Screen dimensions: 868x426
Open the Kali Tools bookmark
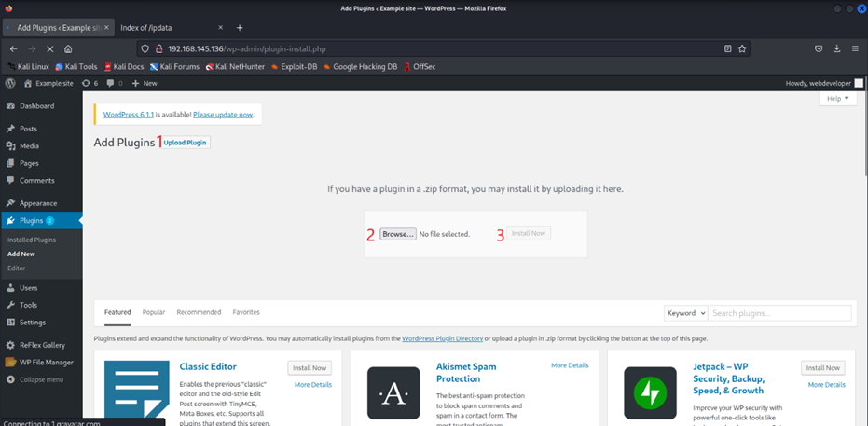tap(76, 67)
